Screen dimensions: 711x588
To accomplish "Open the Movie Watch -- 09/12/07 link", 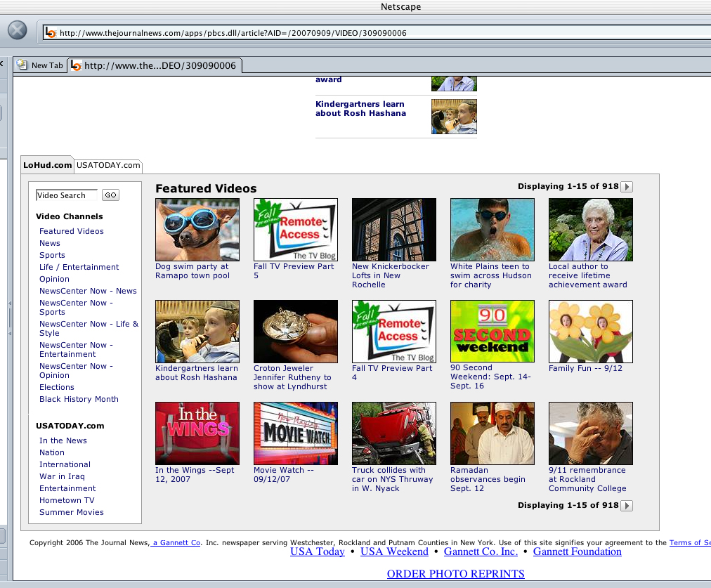I will pyautogui.click(x=284, y=475).
